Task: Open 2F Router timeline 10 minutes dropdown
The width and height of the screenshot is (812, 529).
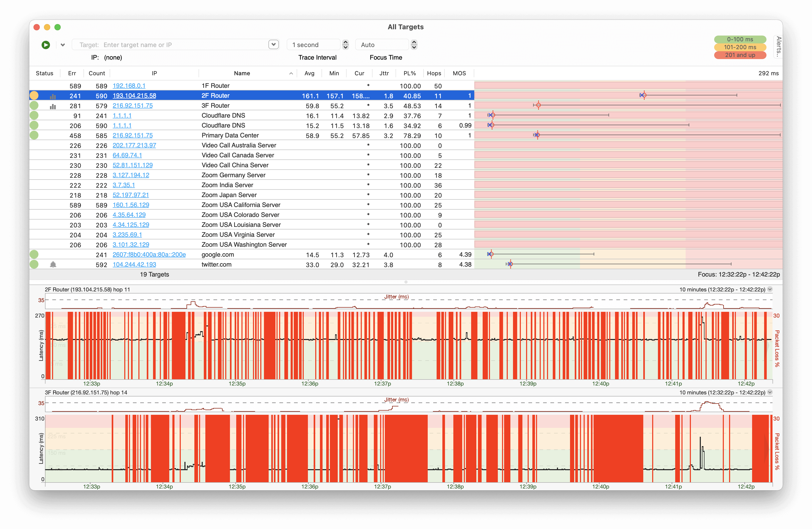Action: 770,289
